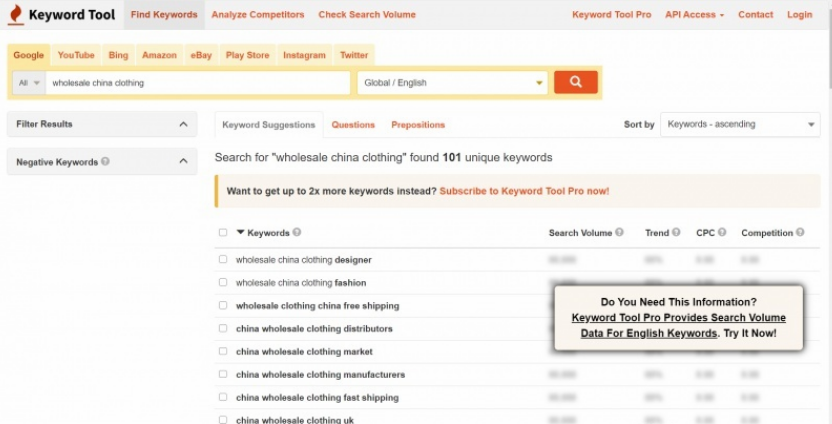The width and height of the screenshot is (832, 424).
Task: Click the Keywords sort arrow triangle
Action: tap(240, 232)
